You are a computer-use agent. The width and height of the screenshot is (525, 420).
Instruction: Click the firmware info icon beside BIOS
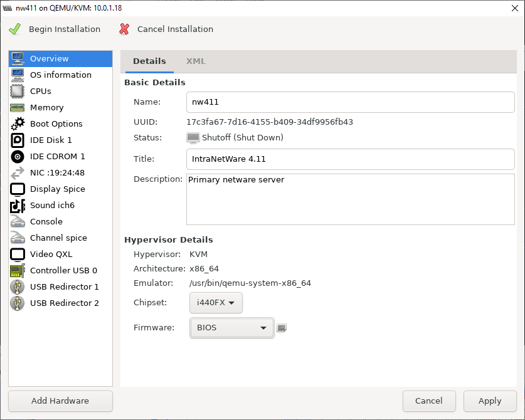282,328
